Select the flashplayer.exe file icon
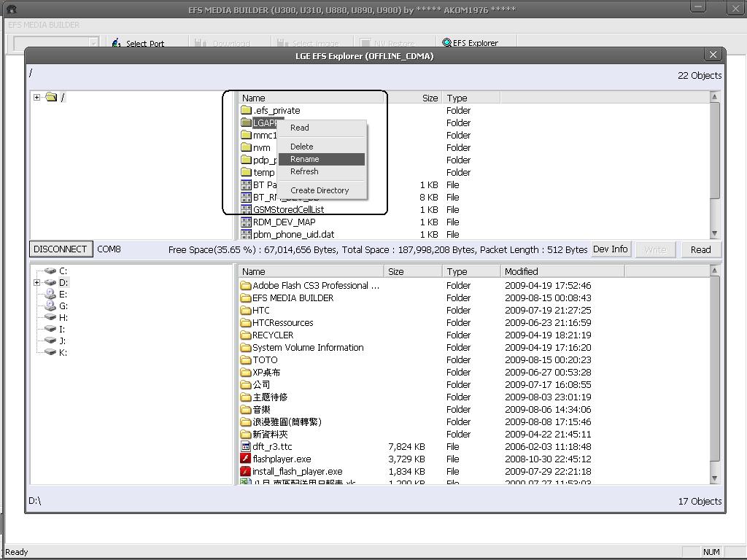Image resolution: width=747 pixels, height=560 pixels. point(245,459)
